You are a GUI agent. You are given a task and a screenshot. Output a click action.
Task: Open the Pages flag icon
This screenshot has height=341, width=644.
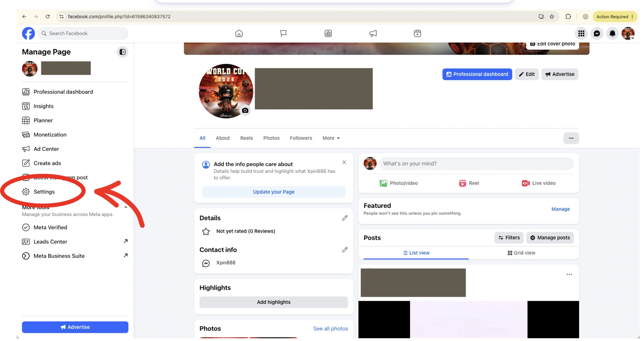pyautogui.click(x=283, y=33)
